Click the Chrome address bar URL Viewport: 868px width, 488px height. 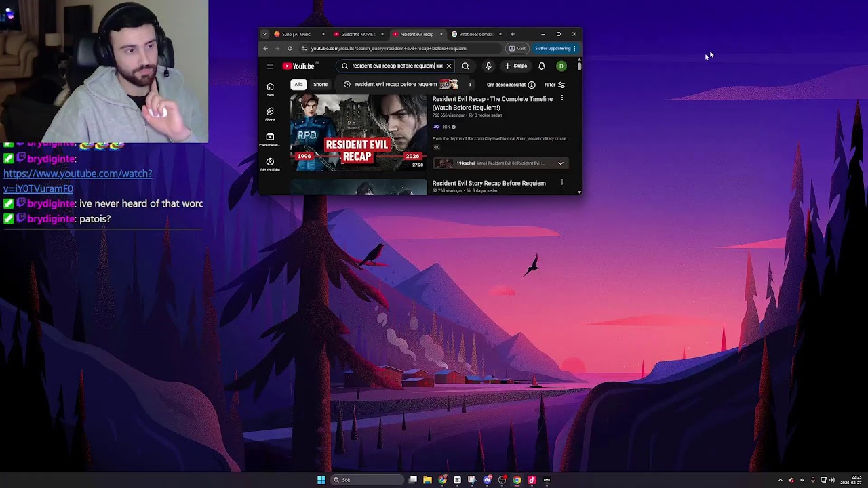[389, 49]
